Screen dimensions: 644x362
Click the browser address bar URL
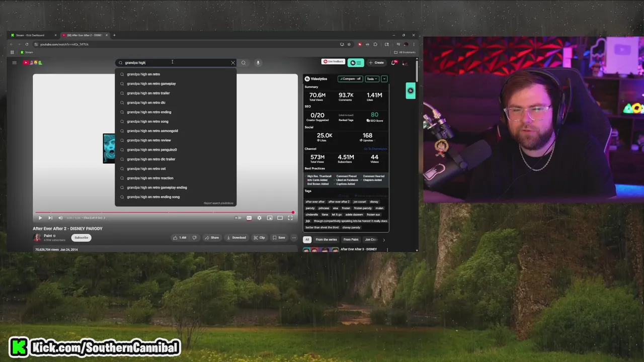pos(64,44)
